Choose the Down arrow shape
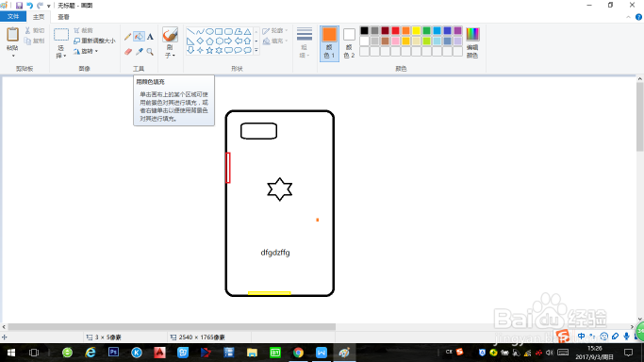This screenshot has width=644, height=362. coord(190,50)
